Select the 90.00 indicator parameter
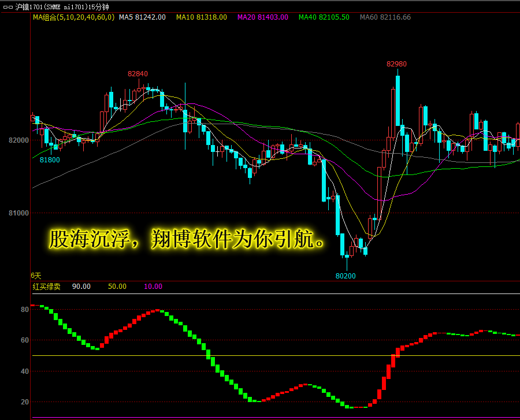 tap(81, 287)
